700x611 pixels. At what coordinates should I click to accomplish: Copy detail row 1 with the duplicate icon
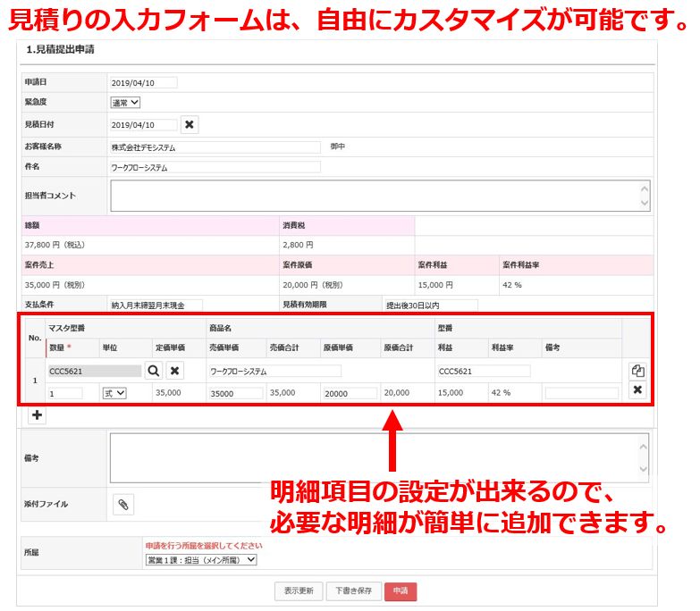click(x=637, y=371)
